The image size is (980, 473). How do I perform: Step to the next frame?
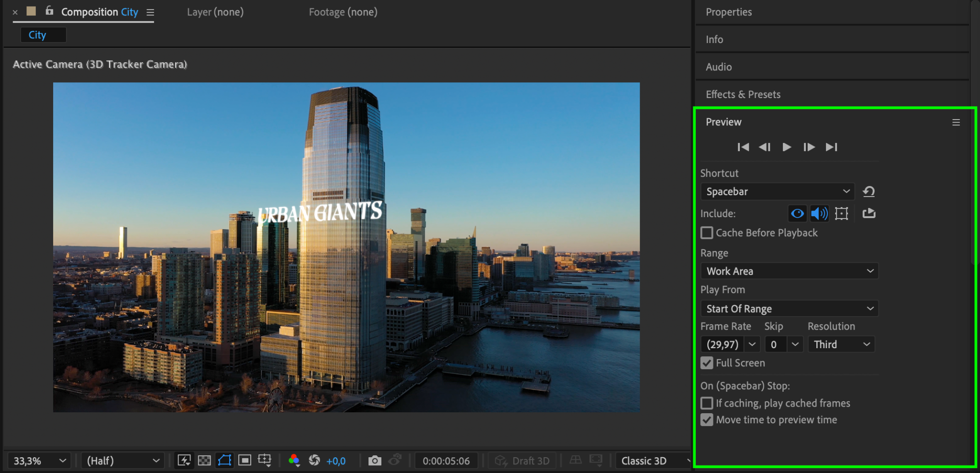809,147
